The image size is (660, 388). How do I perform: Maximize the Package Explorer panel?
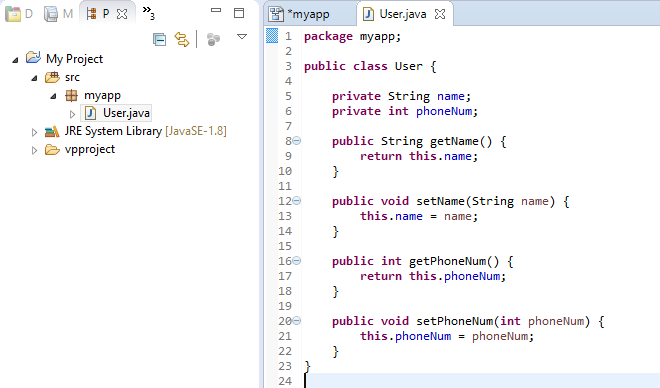pos(239,13)
